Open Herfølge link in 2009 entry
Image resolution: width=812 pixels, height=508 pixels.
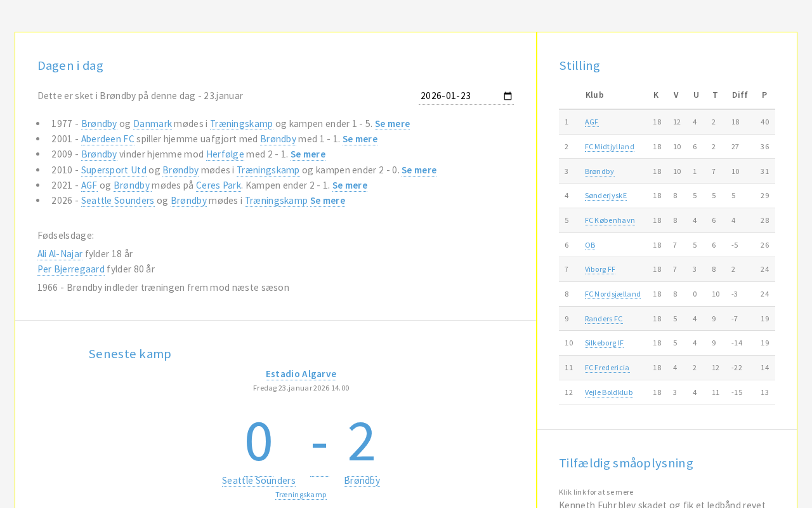tap(225, 154)
